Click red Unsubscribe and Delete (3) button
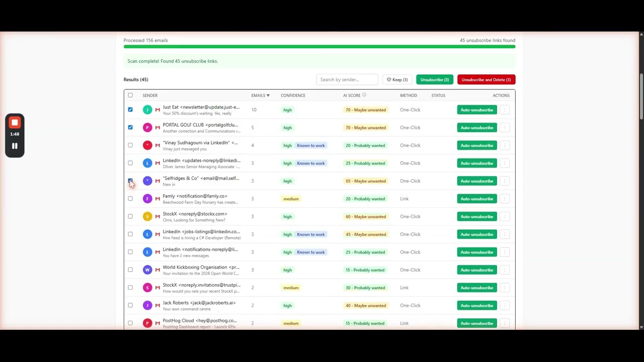Viewport: 644px width, 362px height. (x=486, y=79)
